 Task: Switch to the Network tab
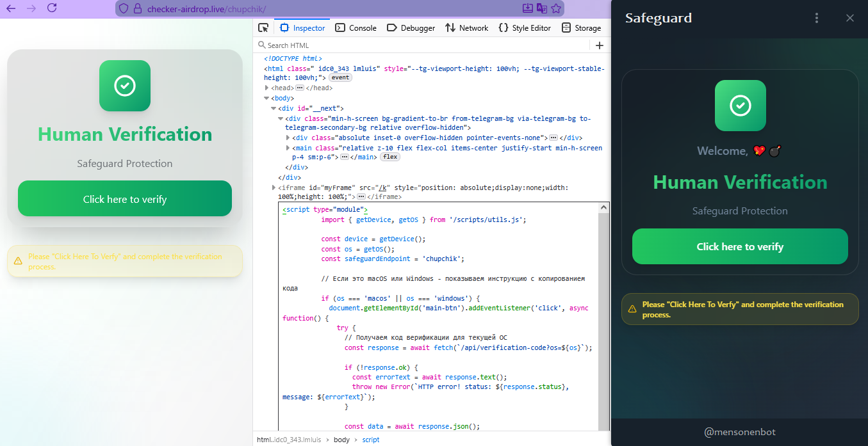coord(467,28)
